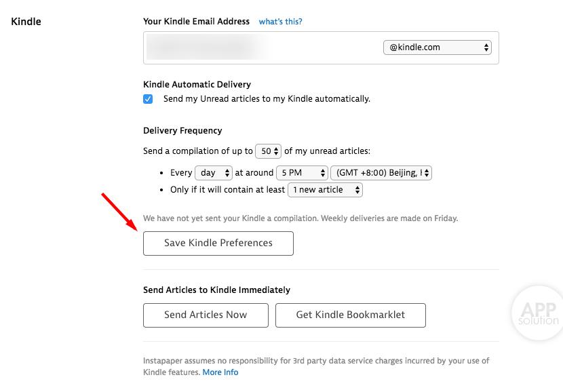563x392 pixels.
Task: Open the "1 new article" minimum dropdown
Action: pos(325,190)
